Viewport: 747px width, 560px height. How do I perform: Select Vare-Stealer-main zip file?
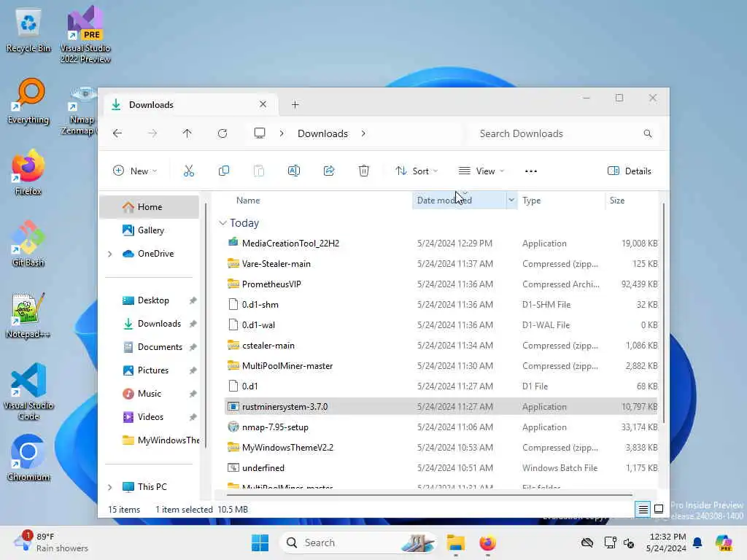click(441, 264)
